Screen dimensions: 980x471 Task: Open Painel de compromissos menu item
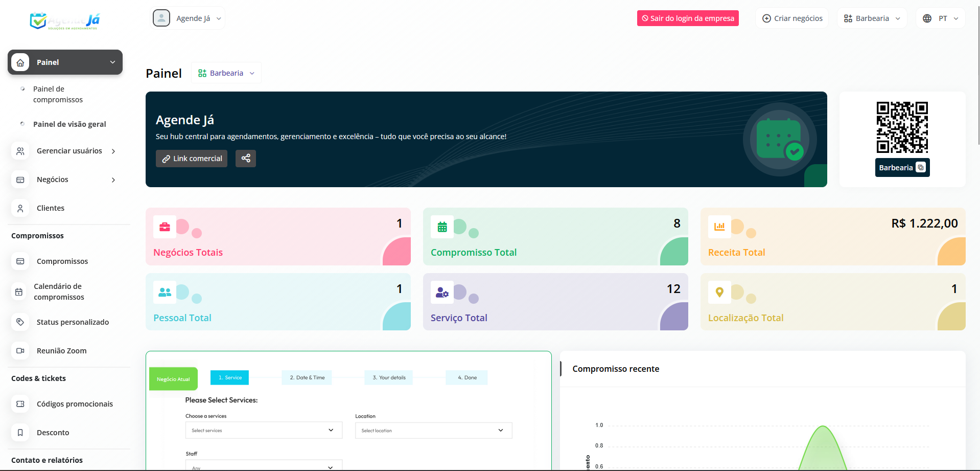(x=58, y=94)
